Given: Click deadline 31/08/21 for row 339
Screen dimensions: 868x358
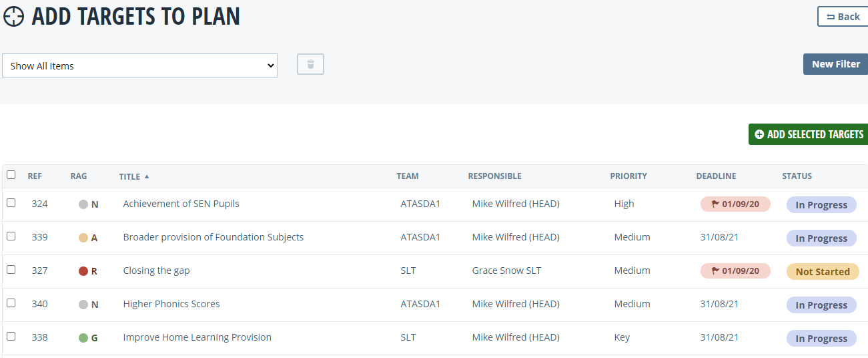Looking at the screenshot, I should click(x=719, y=237).
